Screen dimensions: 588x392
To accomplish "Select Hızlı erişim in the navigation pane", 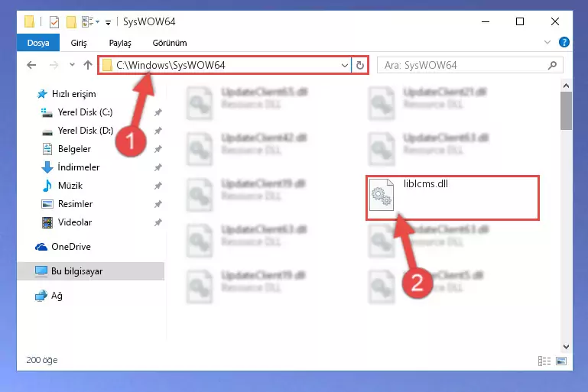I will [x=73, y=94].
